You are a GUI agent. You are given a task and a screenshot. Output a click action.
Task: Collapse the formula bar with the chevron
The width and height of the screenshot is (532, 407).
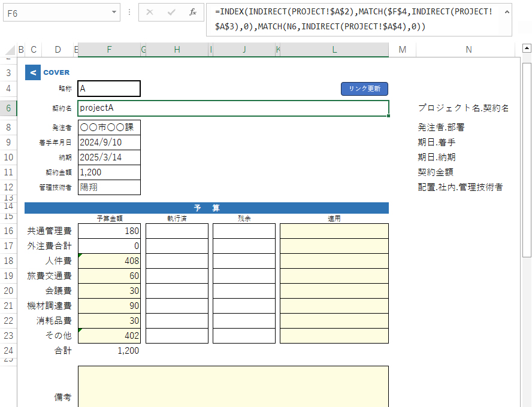[506, 12]
